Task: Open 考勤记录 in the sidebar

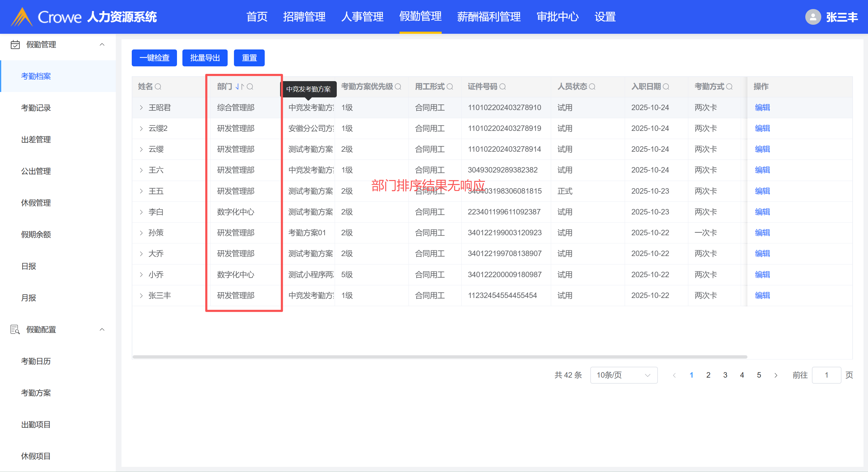Action: click(x=36, y=108)
